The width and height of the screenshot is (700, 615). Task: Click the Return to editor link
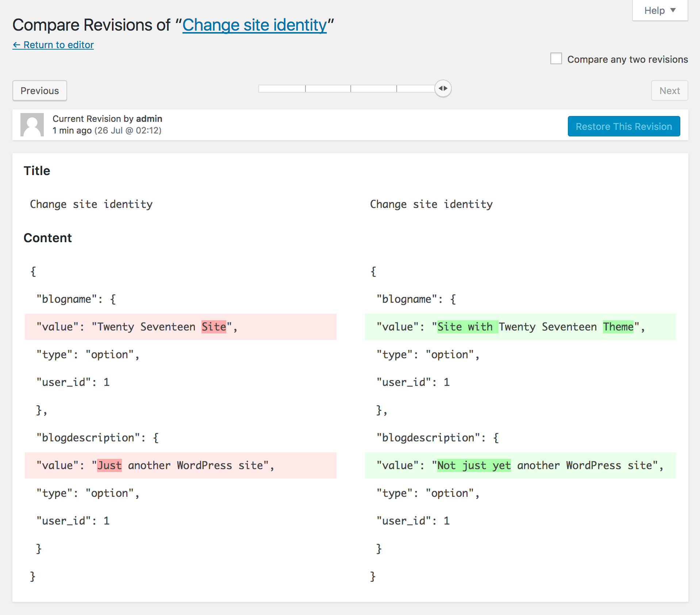[x=53, y=45]
